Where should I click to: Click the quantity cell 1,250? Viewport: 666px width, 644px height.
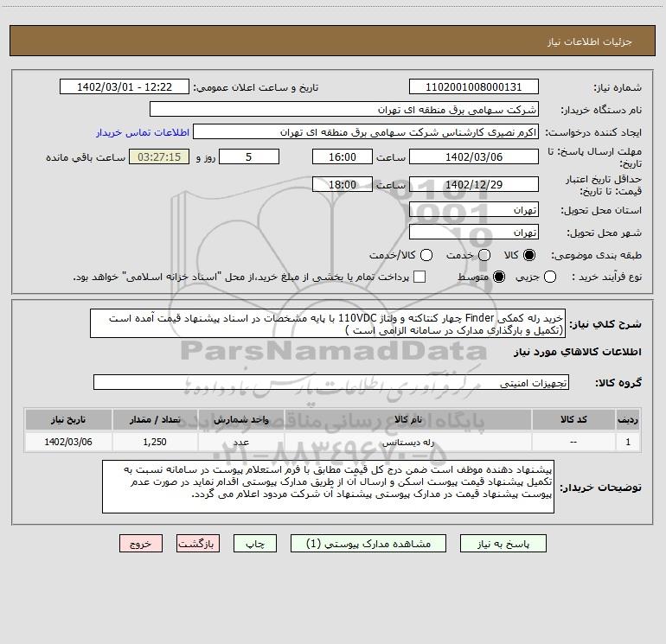pos(155,442)
